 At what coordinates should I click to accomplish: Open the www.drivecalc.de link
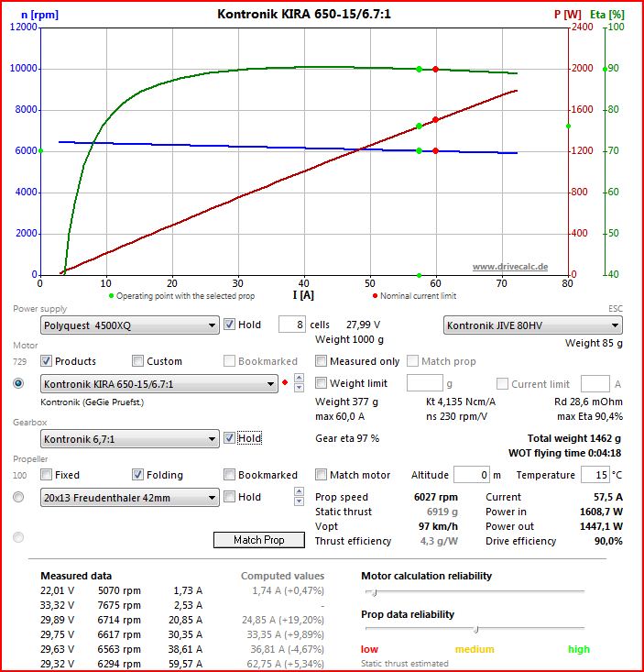(510, 267)
